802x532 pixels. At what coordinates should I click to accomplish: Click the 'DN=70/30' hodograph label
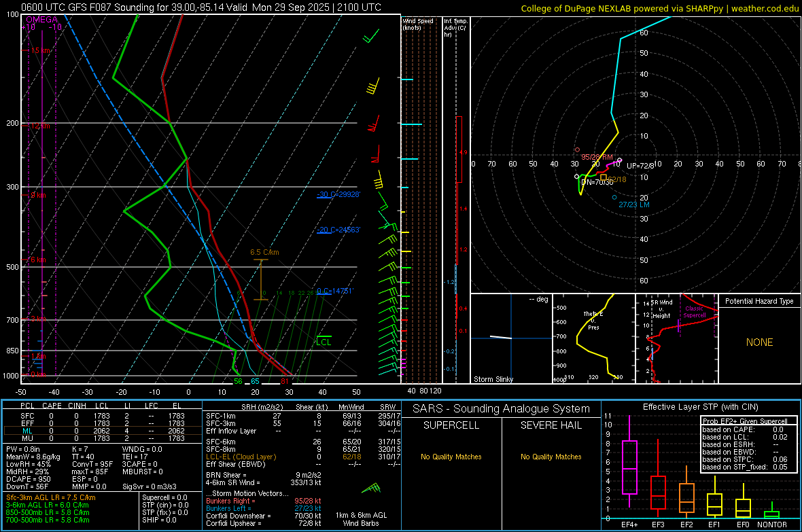coord(597,182)
